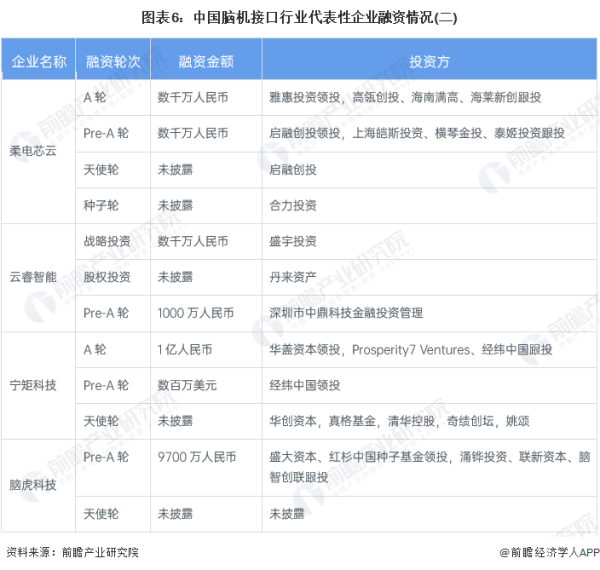
Task: Select the 战略投资 funding round cell
Action: [x=109, y=241]
